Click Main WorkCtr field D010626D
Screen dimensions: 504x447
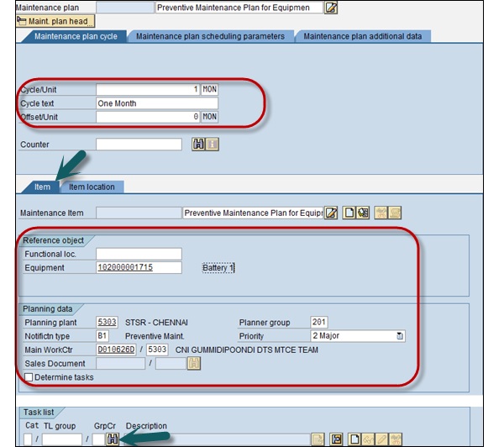(116, 350)
